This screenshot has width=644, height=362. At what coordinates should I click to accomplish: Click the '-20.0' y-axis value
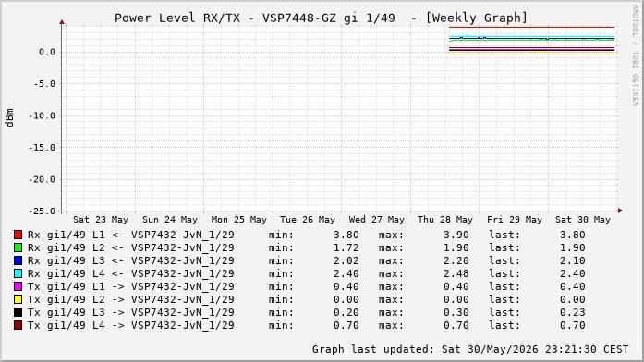point(42,179)
